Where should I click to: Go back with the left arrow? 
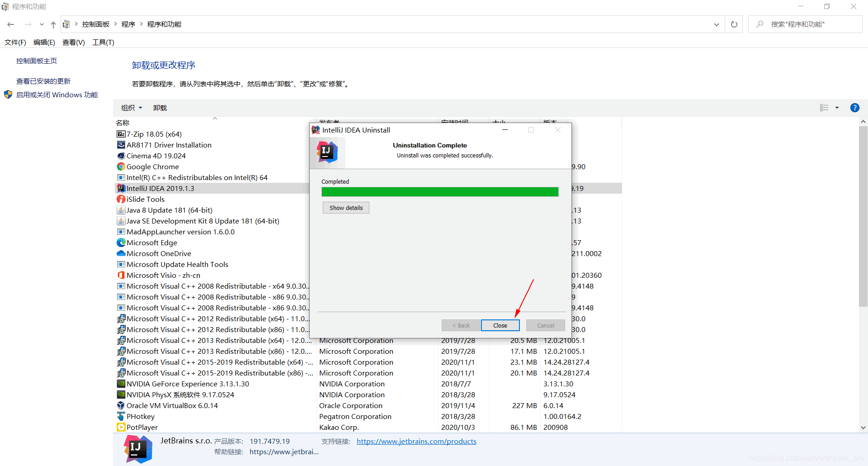click(11, 24)
